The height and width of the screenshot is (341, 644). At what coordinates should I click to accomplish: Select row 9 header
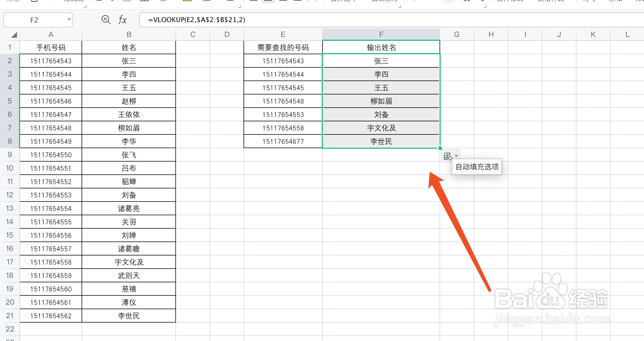click(10, 155)
